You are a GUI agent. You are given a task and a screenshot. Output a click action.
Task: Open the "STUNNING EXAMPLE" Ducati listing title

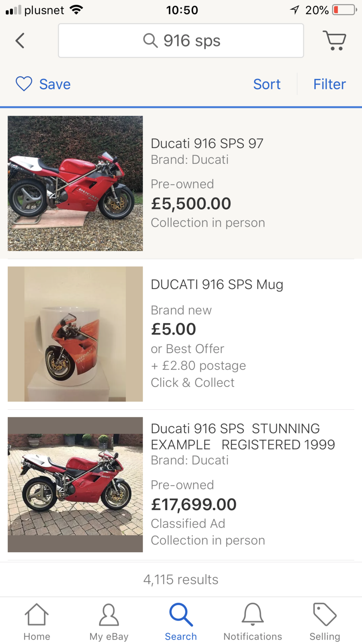(x=243, y=436)
